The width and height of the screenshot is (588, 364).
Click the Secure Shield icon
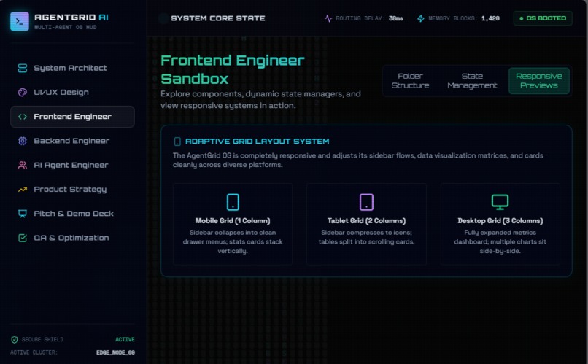15,340
